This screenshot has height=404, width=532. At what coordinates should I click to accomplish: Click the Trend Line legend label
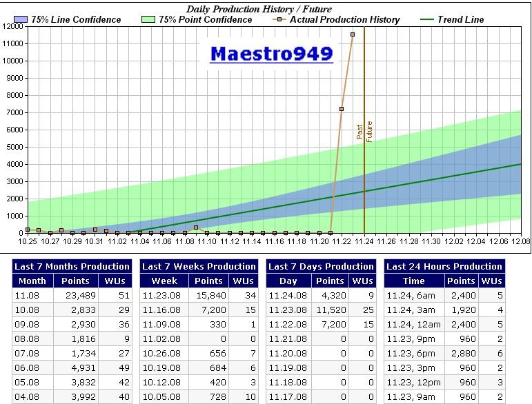pyautogui.click(x=460, y=19)
